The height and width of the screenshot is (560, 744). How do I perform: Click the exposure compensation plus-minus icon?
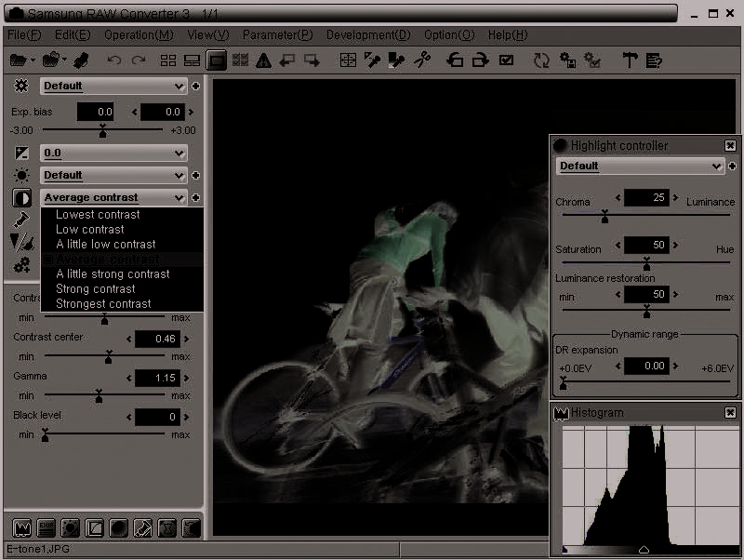[21, 153]
